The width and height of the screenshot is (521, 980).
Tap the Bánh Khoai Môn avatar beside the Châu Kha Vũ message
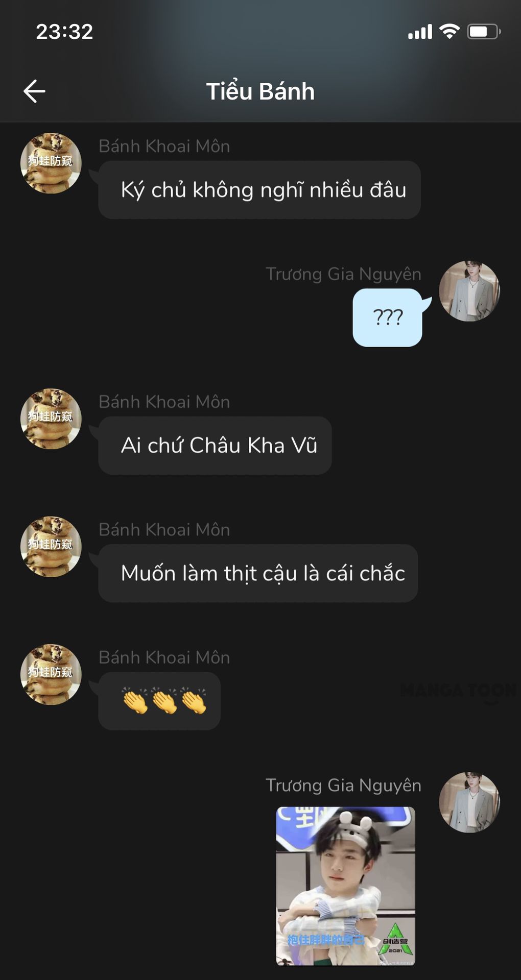pos(51,419)
